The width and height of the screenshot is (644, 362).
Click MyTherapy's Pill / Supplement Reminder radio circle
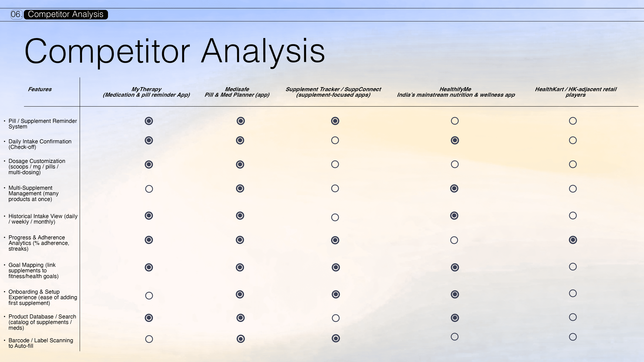(149, 121)
